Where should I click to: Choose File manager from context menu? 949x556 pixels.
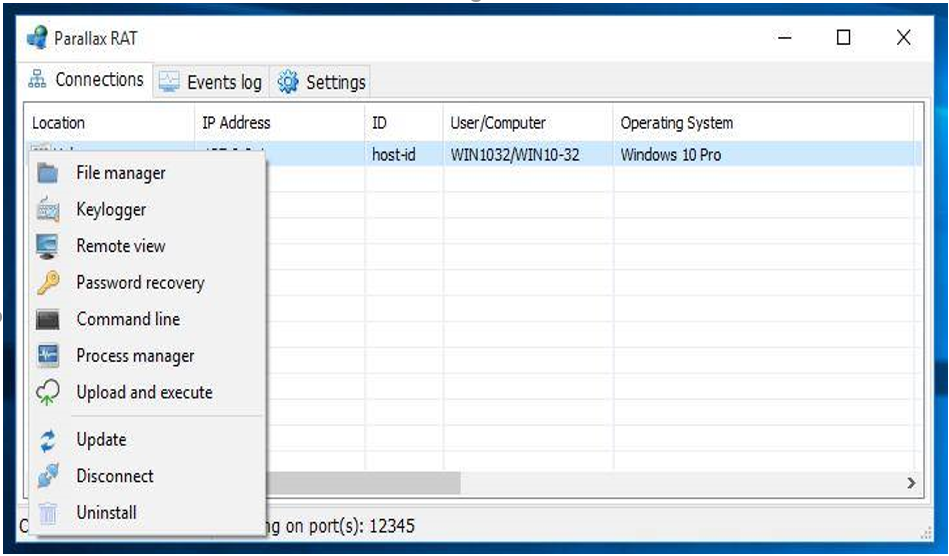[x=148, y=173]
